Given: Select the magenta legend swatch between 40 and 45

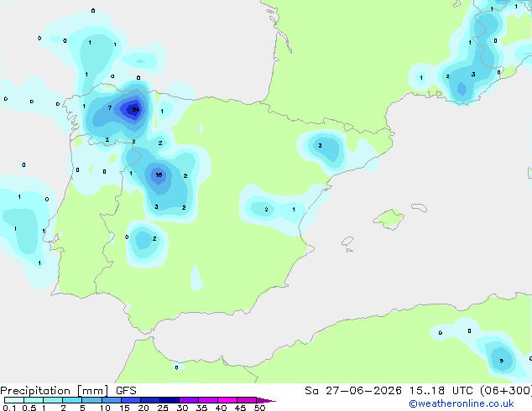Looking at the screenshot, I should [227, 400].
